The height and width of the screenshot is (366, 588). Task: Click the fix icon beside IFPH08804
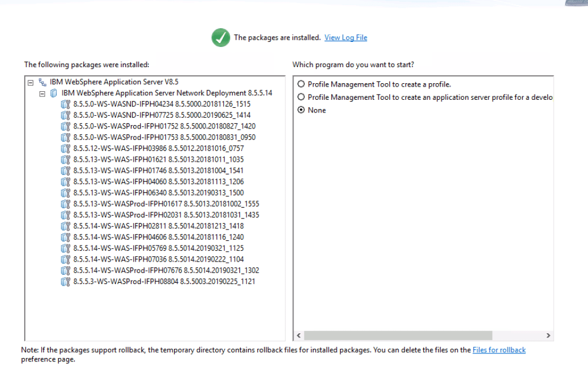pyautogui.click(x=65, y=282)
